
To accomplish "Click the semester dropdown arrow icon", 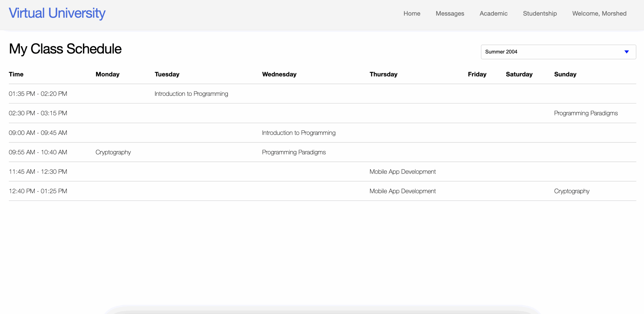I will 626,52.
